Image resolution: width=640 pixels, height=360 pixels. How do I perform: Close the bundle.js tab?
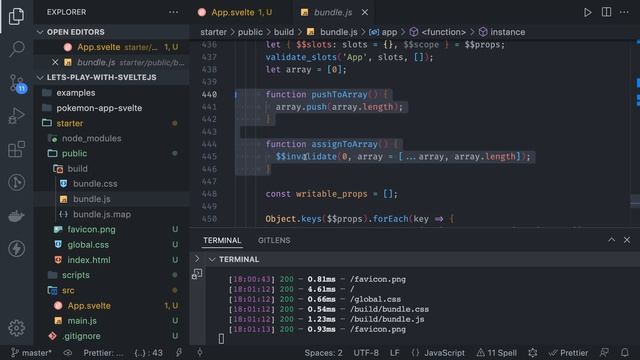[x=365, y=12]
